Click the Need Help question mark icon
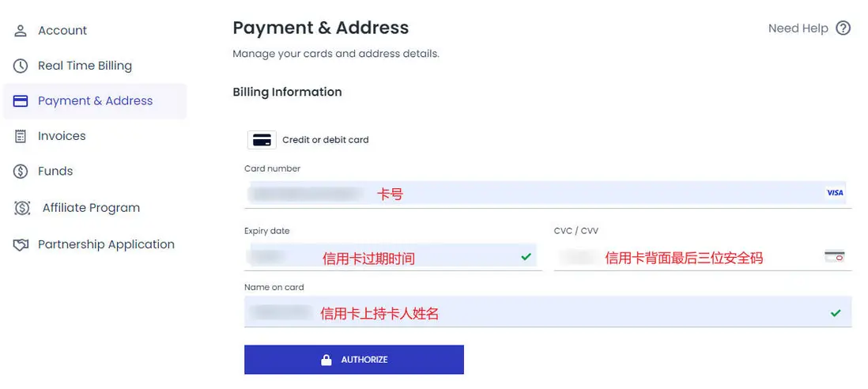This screenshot has height=389, width=868. [843, 28]
